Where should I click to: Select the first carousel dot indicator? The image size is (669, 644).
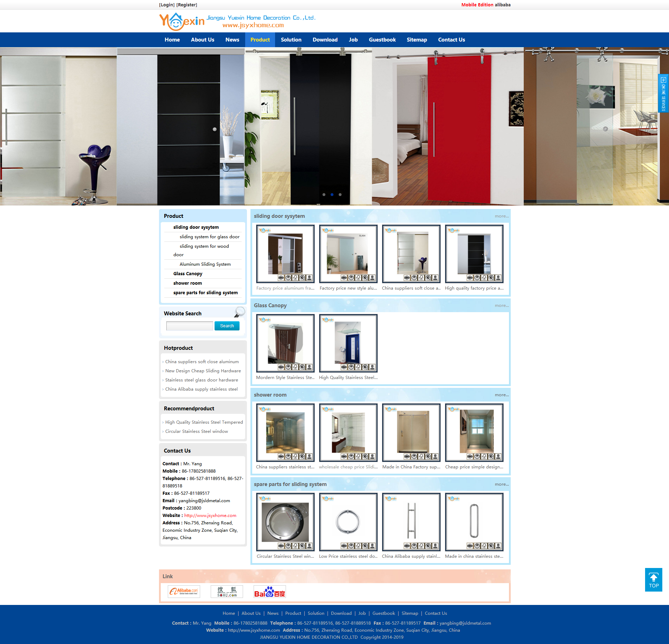[324, 195]
